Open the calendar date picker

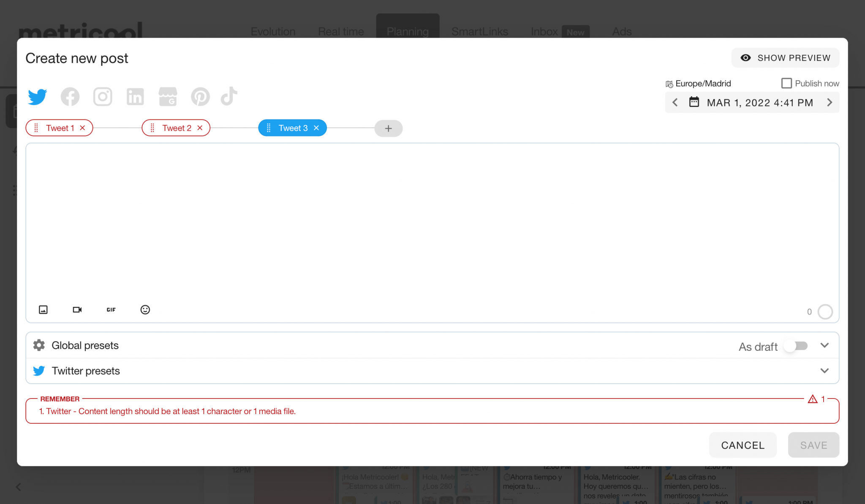(694, 102)
